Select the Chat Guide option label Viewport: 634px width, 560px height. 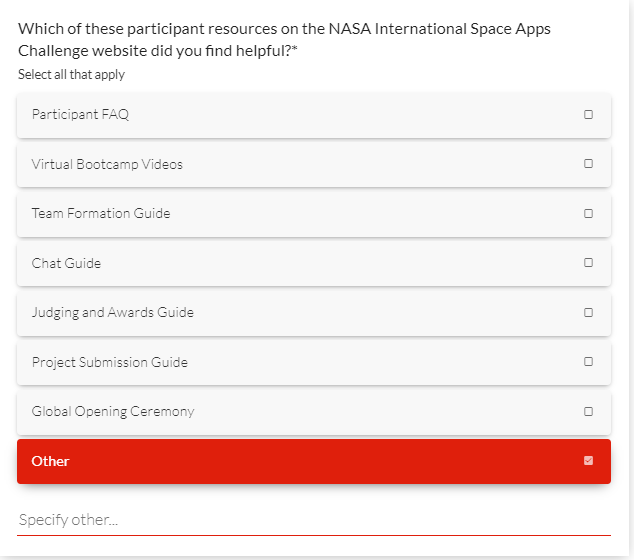[x=66, y=263]
